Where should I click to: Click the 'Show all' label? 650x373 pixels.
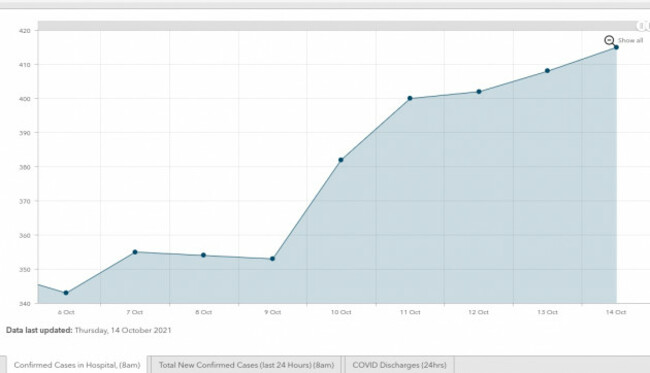coord(630,40)
